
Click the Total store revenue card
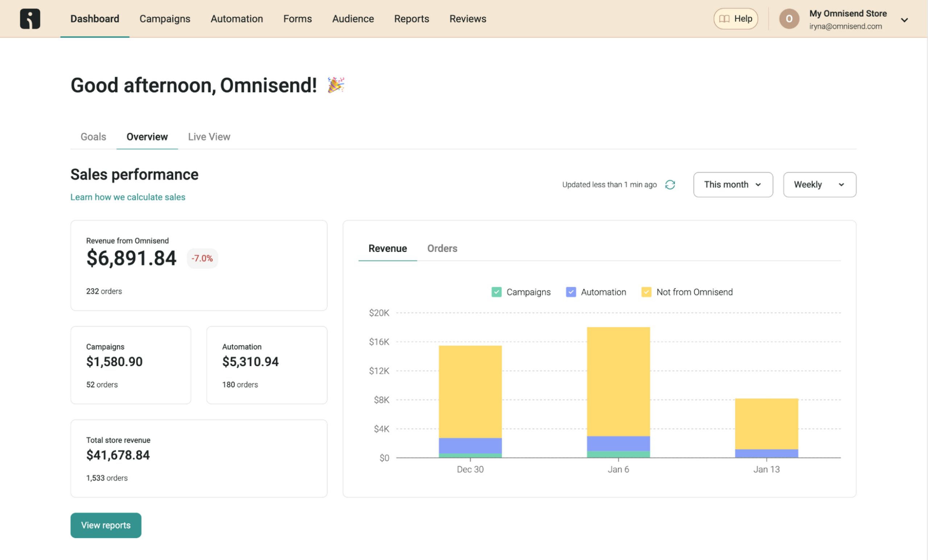tap(199, 459)
